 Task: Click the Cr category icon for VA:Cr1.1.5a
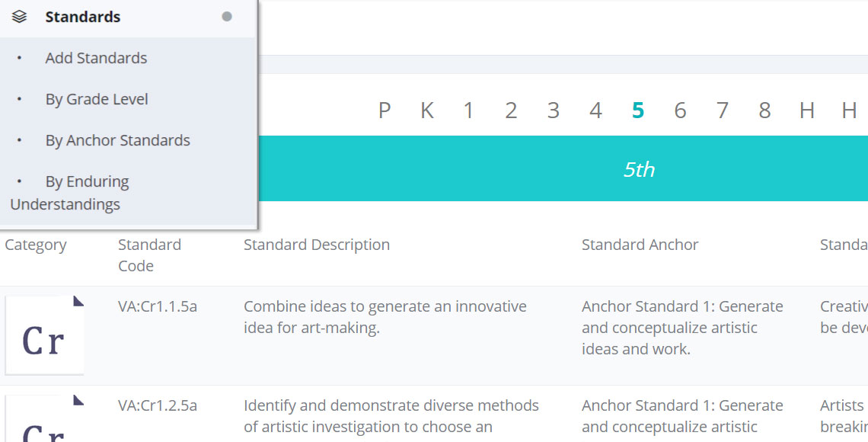click(x=43, y=335)
